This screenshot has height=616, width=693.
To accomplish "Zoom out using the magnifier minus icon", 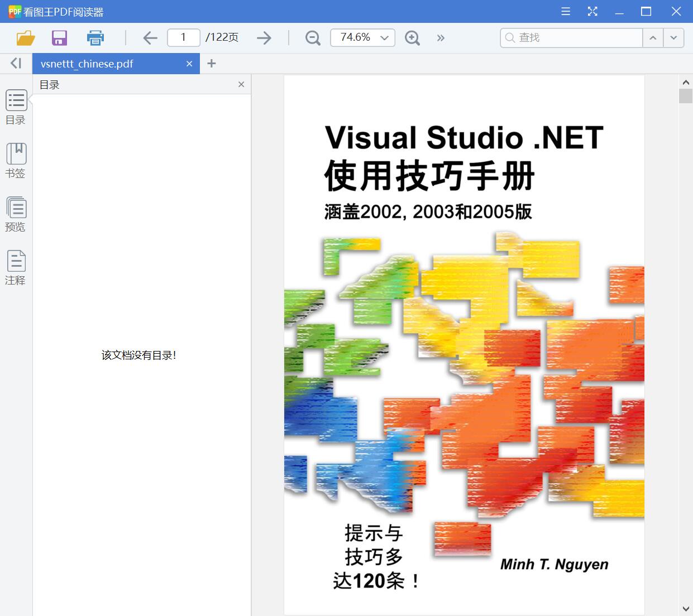I will 312,37.
